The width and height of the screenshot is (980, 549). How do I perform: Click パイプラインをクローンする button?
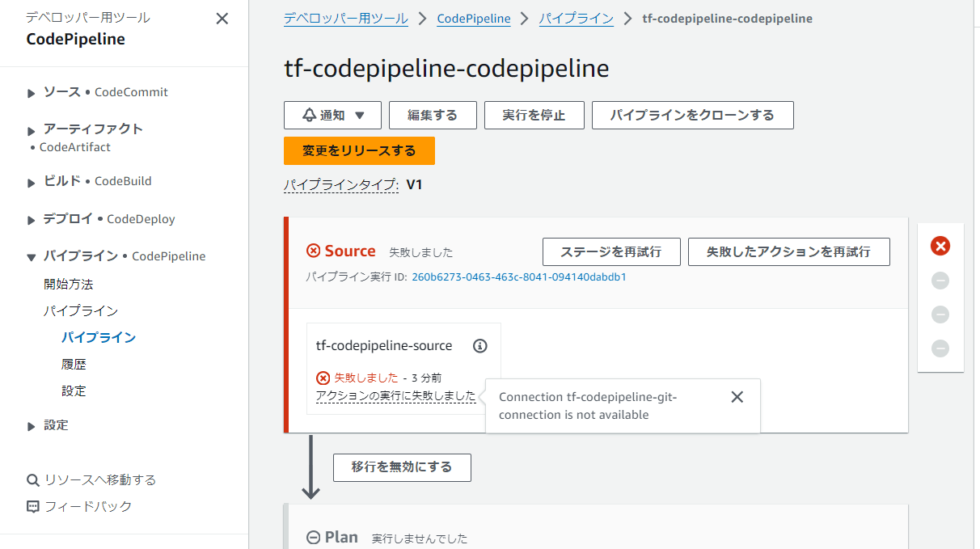pyautogui.click(x=692, y=115)
